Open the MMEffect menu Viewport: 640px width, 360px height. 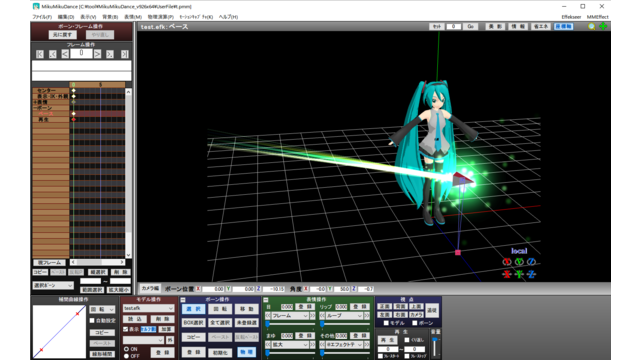598,17
